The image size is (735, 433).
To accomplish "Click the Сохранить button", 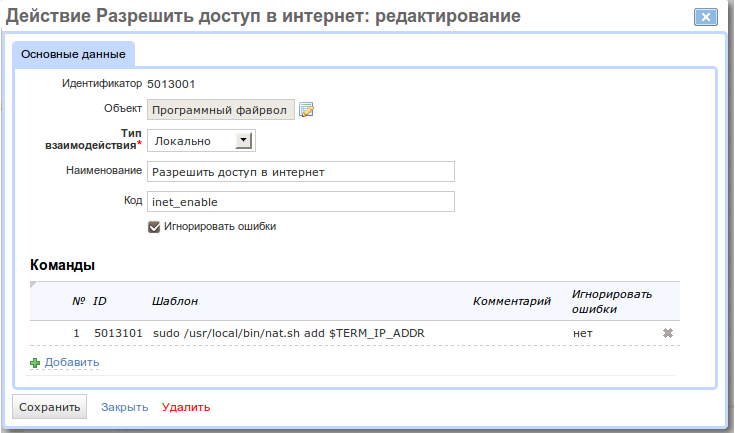I will [x=49, y=407].
